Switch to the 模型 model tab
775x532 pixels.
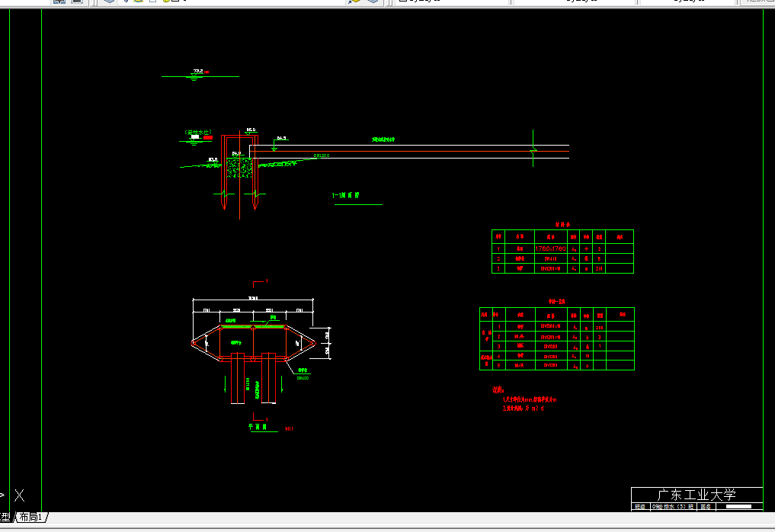[x=5, y=518]
